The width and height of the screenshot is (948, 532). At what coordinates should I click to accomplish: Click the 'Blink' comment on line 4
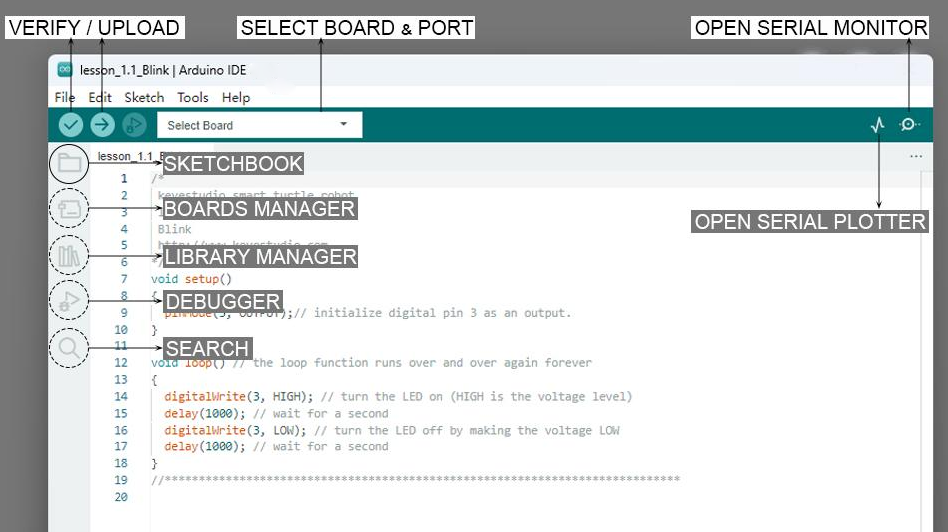tap(174, 229)
